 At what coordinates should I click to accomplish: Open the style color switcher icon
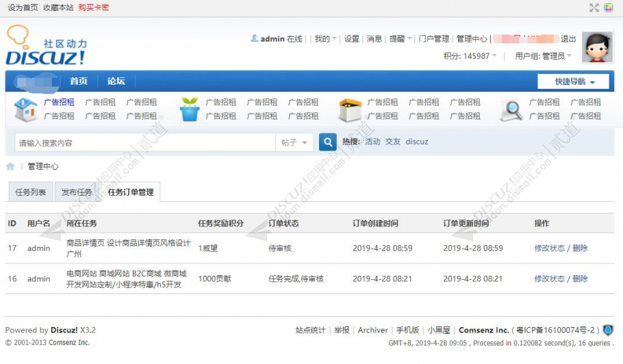[x=609, y=8]
